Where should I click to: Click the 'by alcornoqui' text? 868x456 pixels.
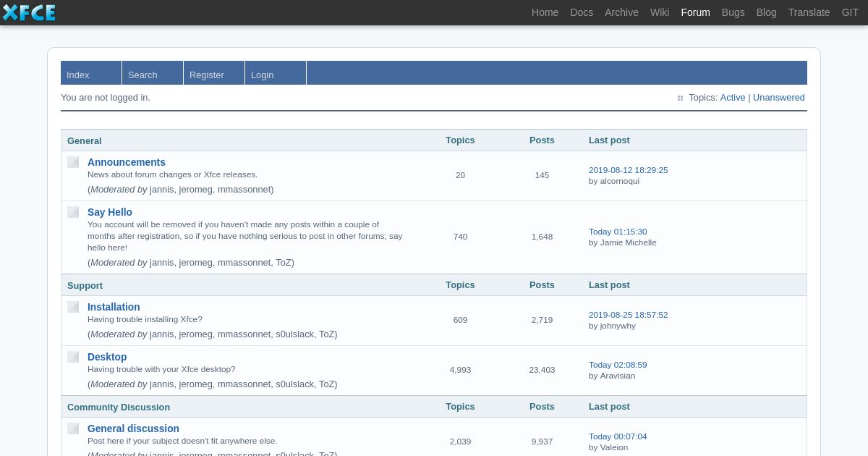(614, 181)
